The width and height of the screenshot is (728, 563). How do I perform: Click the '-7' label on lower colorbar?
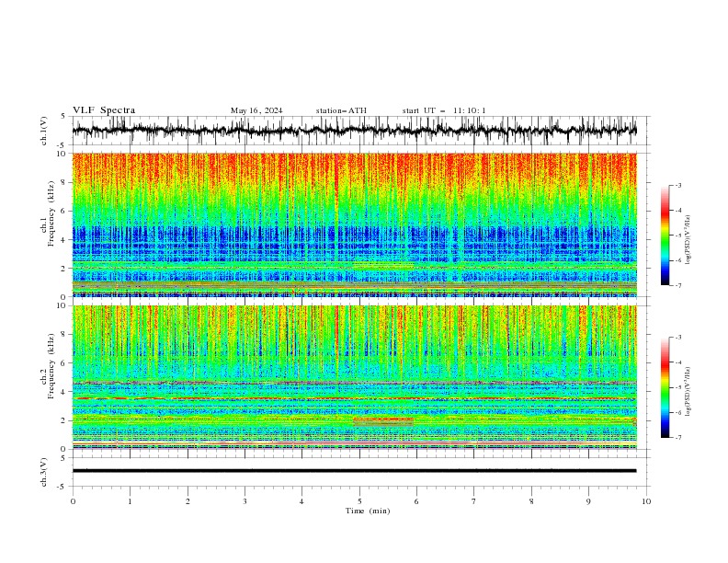(678, 438)
